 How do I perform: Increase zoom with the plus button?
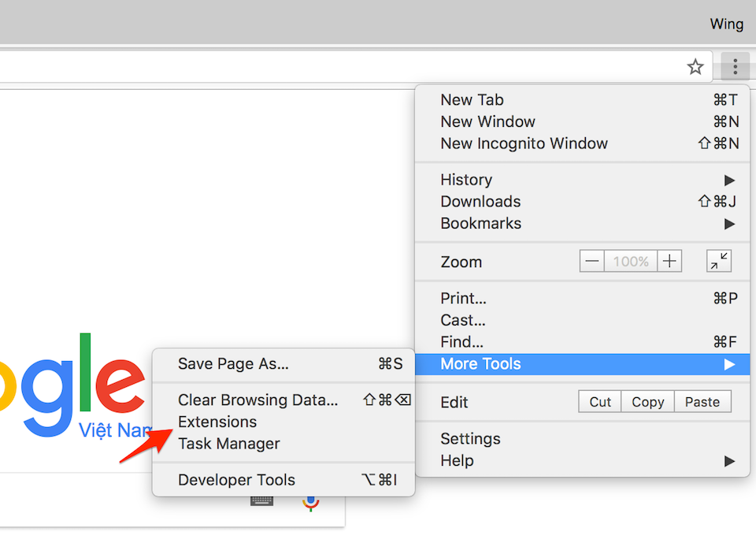point(669,261)
